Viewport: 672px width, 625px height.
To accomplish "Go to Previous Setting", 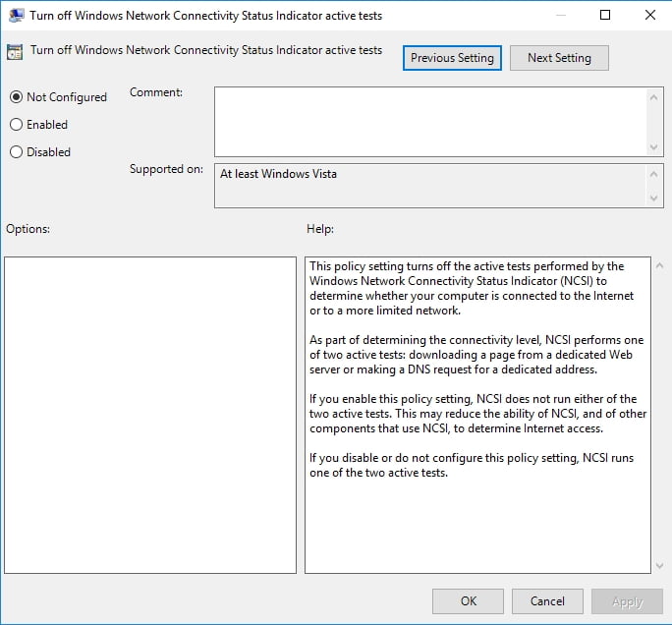I will [452, 58].
